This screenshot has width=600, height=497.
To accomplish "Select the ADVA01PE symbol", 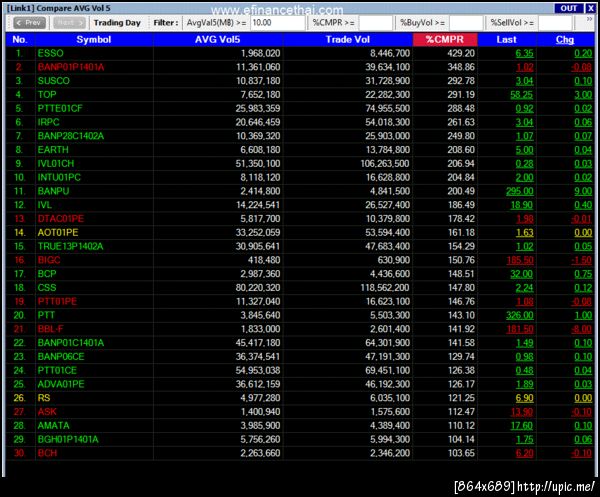I will click(x=61, y=384).
